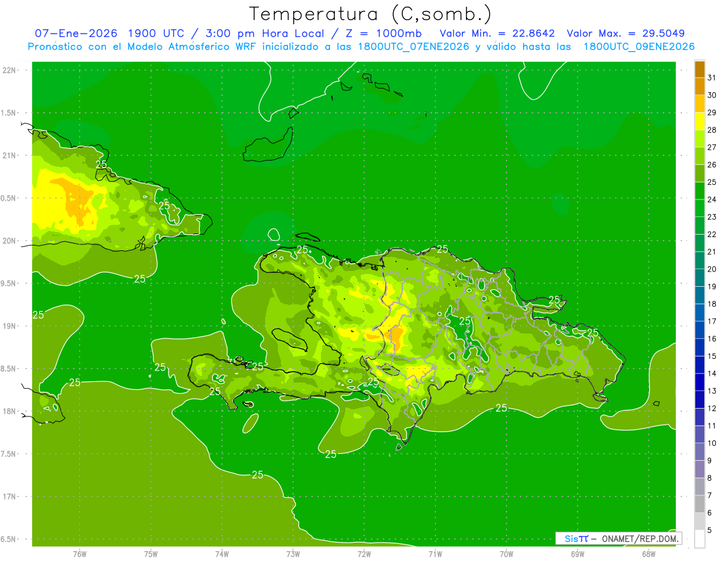Click the dark orange swatch above legend value 31
This screenshot has width=728, height=562.
click(699, 70)
